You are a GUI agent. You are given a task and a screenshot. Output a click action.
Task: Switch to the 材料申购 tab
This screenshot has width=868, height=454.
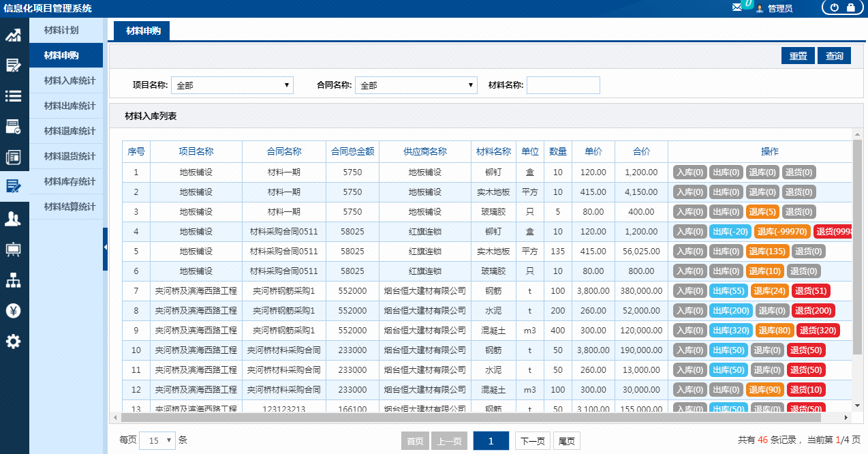point(140,31)
